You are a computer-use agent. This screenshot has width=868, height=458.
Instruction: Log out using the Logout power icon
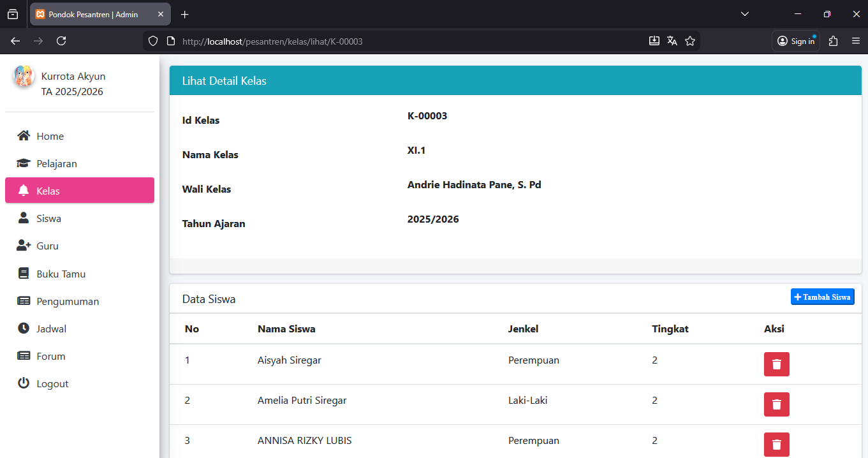pos(24,383)
